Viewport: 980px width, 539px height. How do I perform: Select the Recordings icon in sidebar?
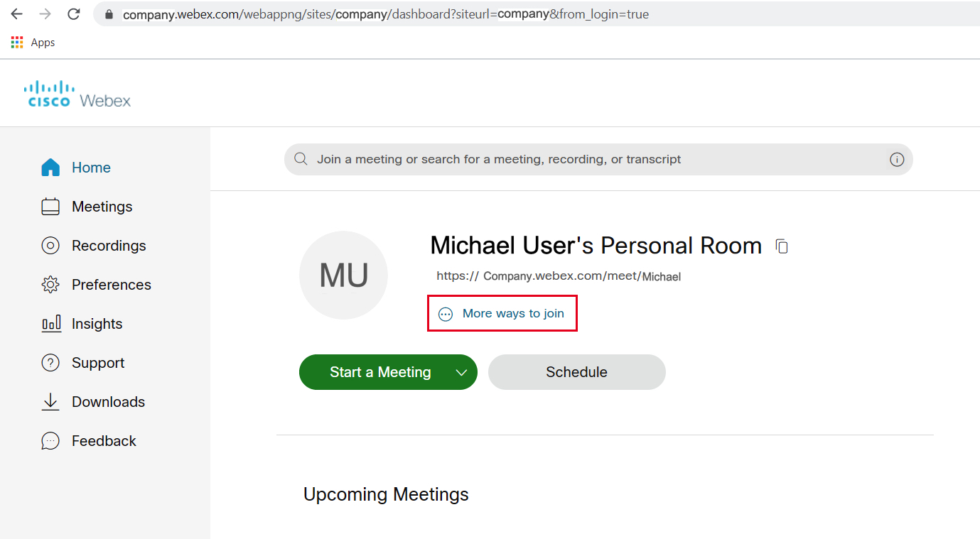[x=50, y=245]
